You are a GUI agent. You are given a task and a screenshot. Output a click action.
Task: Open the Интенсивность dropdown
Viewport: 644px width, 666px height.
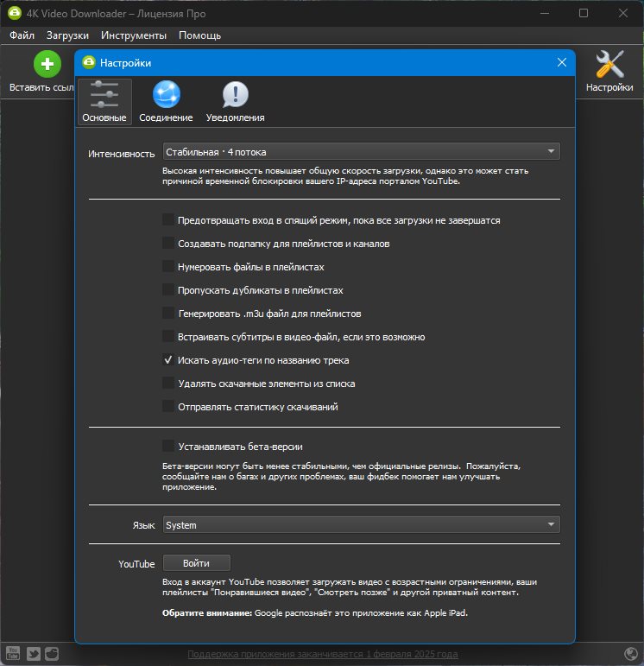(361, 152)
